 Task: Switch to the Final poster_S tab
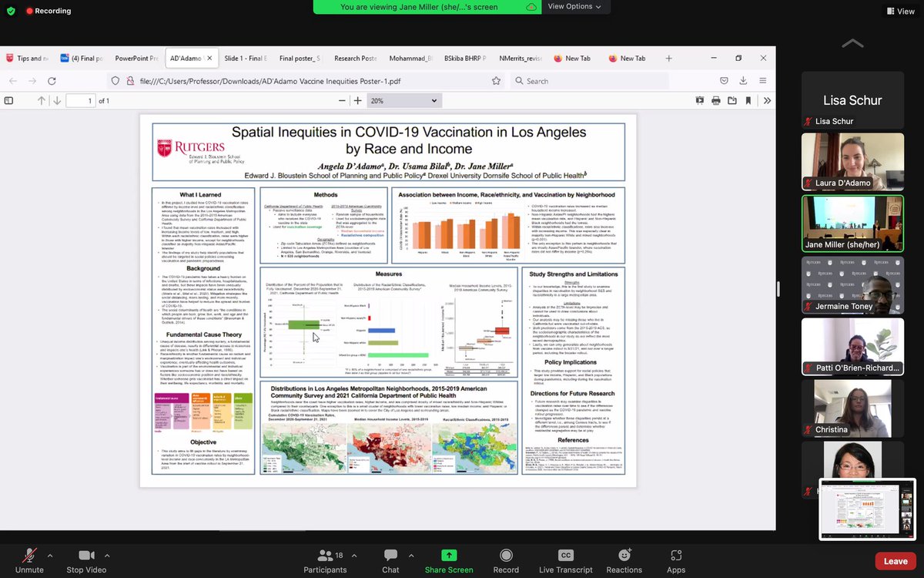click(x=301, y=58)
